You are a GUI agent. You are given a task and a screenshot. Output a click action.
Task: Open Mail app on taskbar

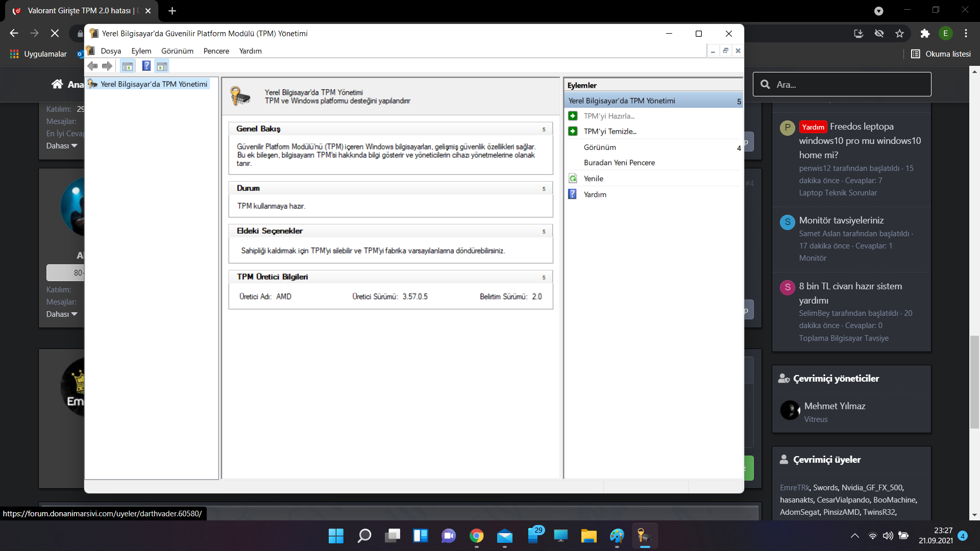505,536
